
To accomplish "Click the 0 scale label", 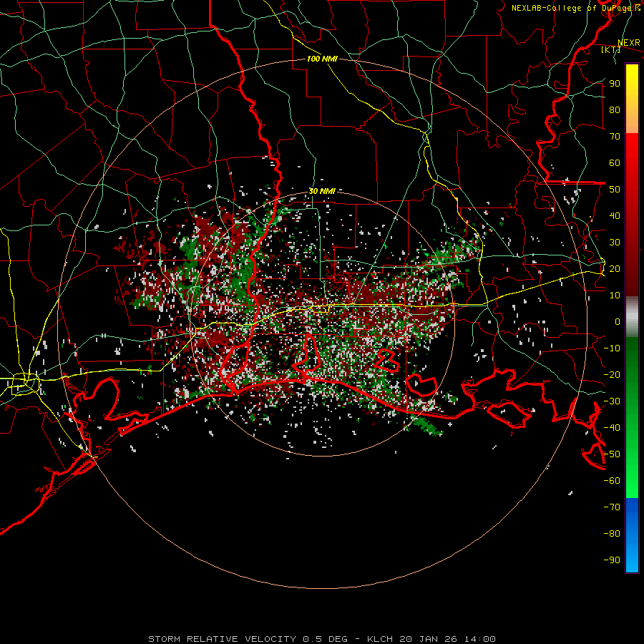I will 618,321.
